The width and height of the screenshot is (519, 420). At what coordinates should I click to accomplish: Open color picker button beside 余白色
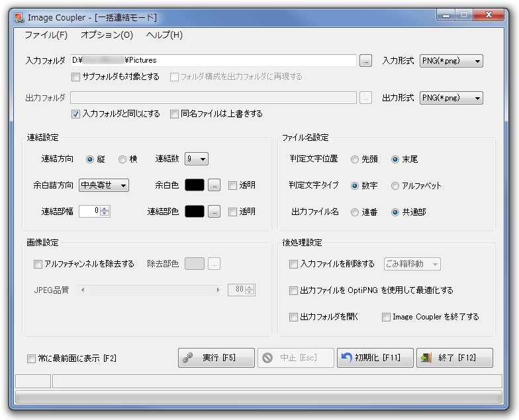pos(214,185)
